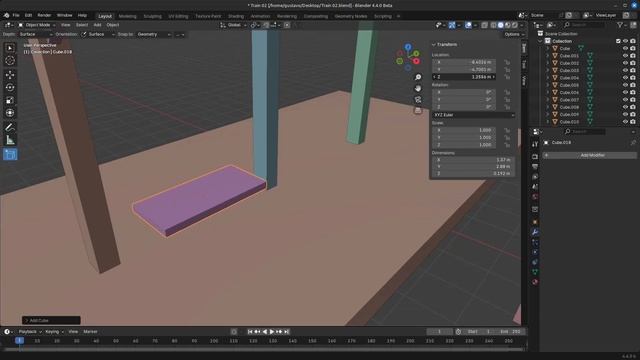This screenshot has width=640, height=360.
Task: Open the Global transform orientation dropdown
Action: point(233,25)
